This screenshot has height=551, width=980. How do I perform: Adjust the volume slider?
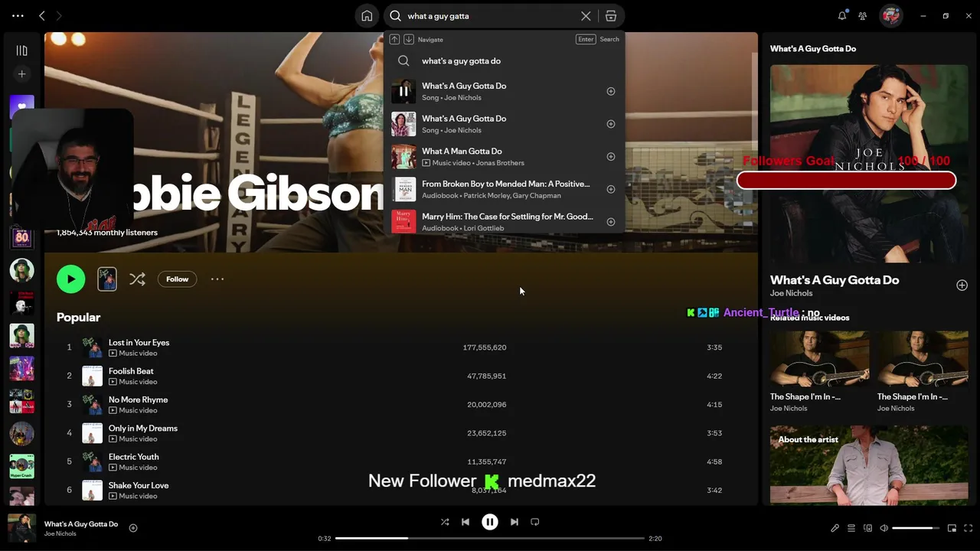point(916,528)
